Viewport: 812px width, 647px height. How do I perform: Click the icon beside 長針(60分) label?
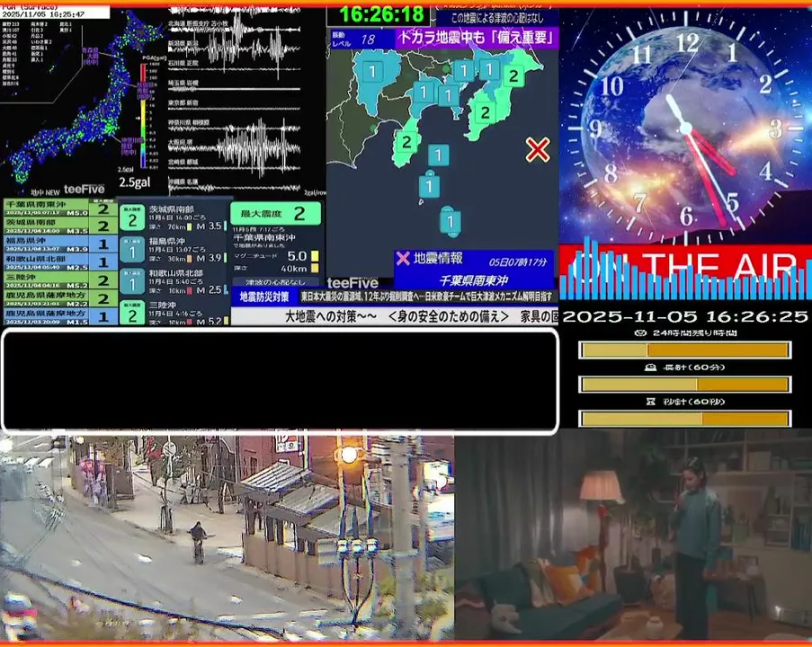coord(650,367)
